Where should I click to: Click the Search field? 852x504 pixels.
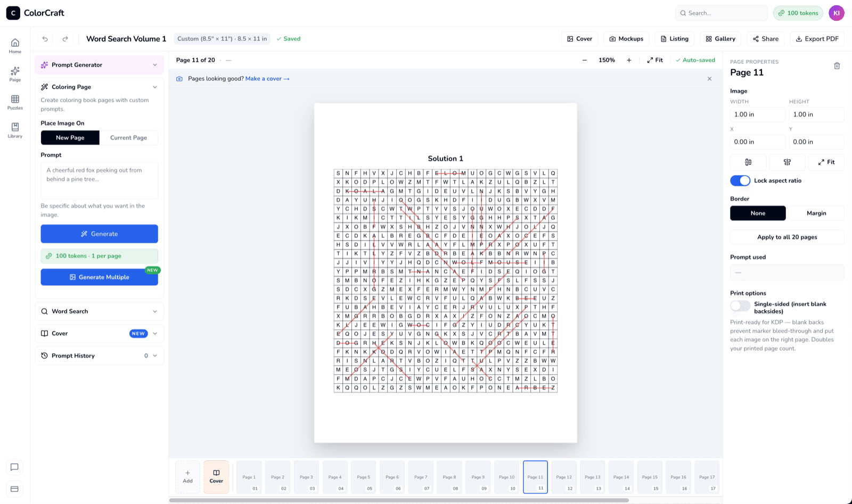point(721,13)
